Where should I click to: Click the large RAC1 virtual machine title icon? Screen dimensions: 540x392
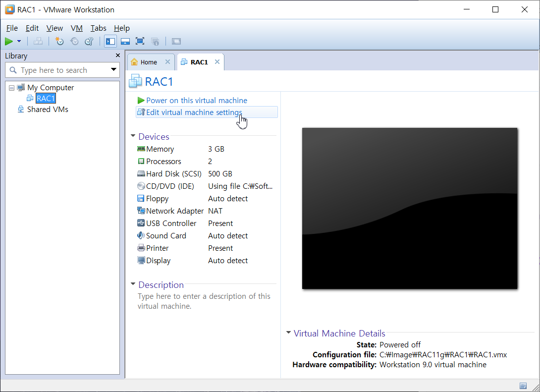(135, 81)
